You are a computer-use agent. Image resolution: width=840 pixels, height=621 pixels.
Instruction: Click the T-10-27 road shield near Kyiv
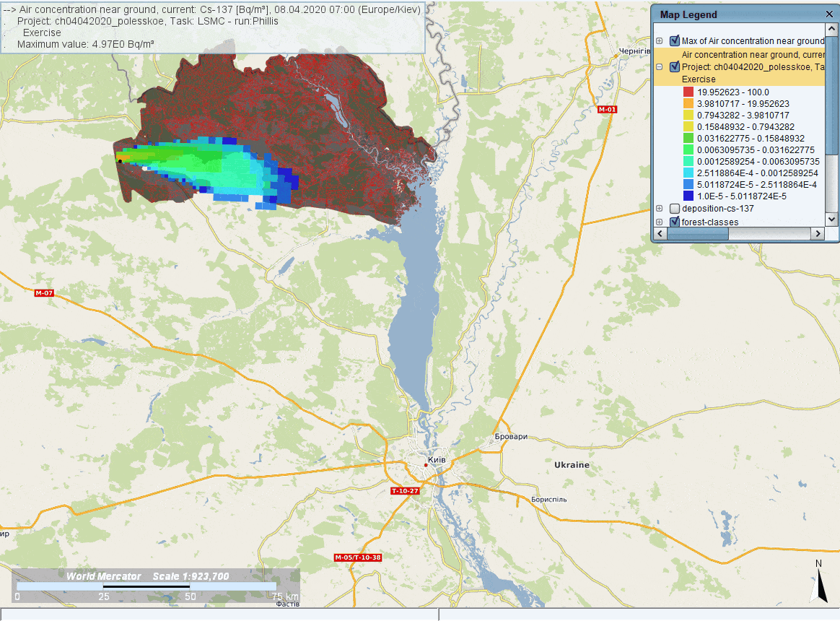[x=404, y=491]
